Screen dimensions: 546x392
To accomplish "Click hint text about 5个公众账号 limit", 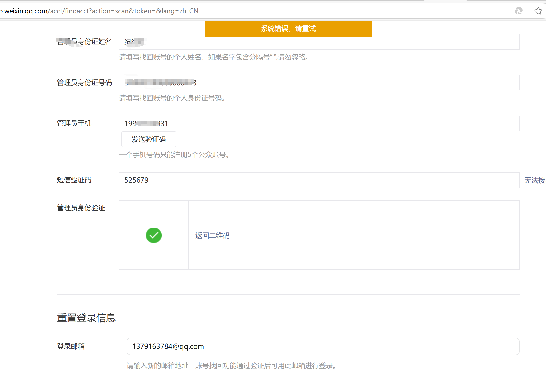I will coord(174,154).
